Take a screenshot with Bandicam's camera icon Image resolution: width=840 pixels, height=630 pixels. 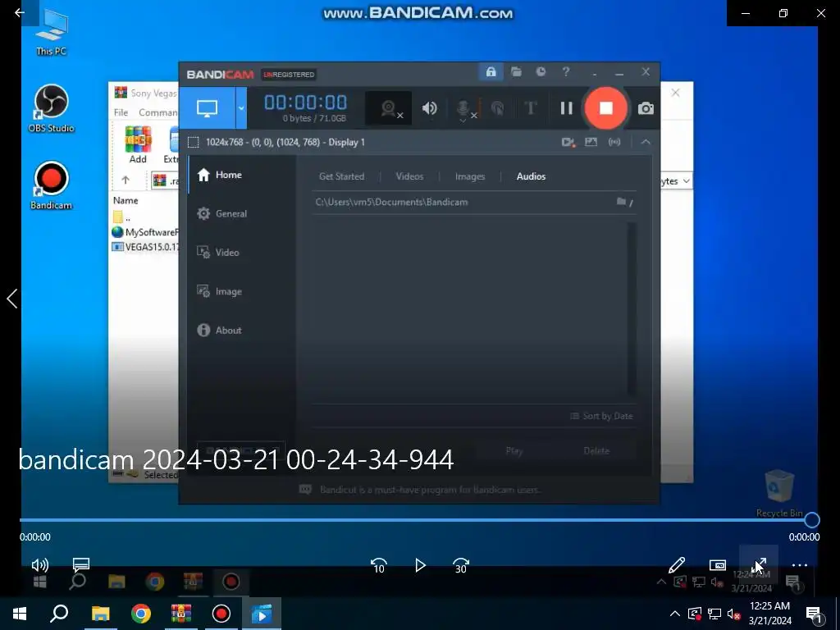646,108
